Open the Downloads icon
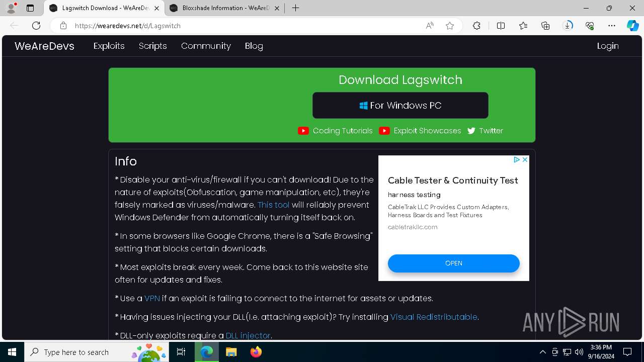This screenshot has height=362, width=644. (568, 26)
